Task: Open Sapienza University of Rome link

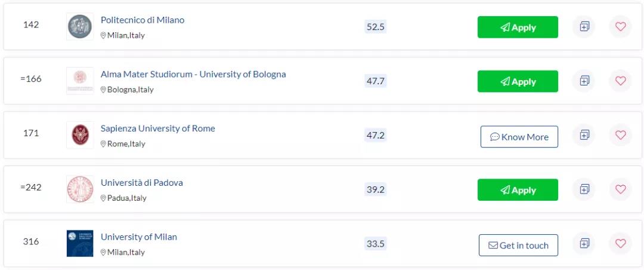Action: [x=157, y=128]
